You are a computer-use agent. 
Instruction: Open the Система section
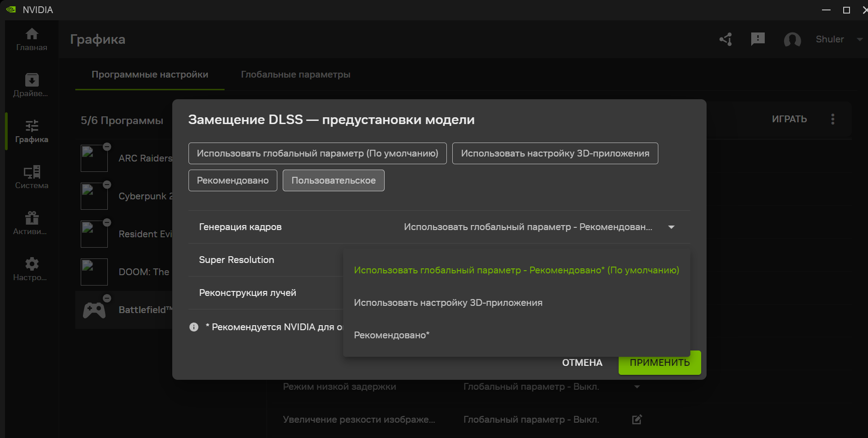coord(32,177)
